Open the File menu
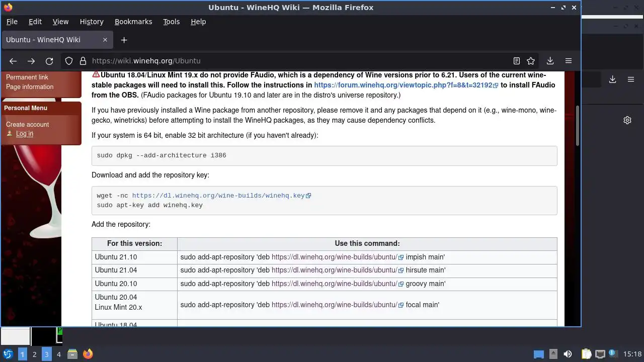 click(12, 22)
